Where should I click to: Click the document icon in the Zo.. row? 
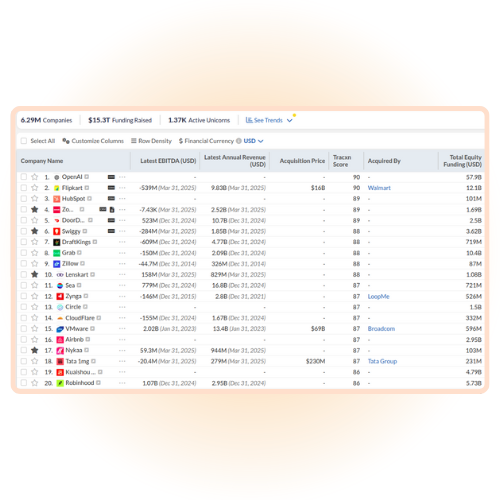pos(112,210)
